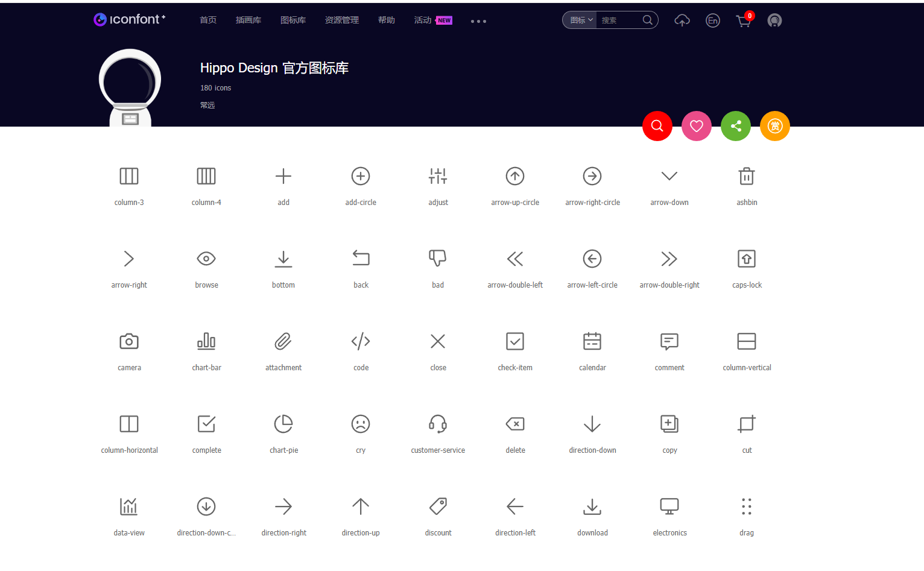924x571 pixels.
Task: Pick the cry face icon
Action: click(361, 424)
